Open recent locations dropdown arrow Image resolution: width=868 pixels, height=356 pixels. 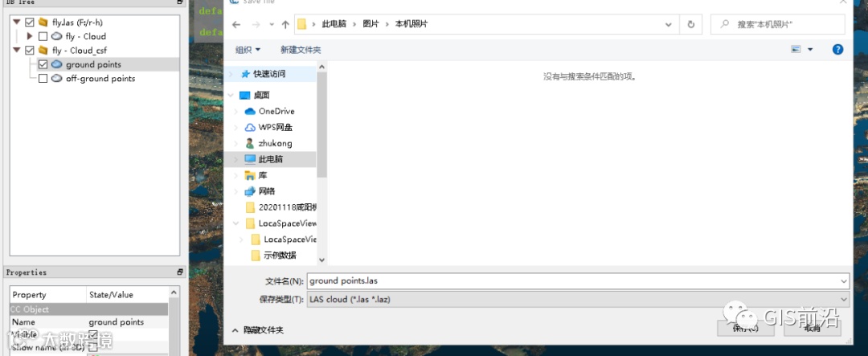point(272,24)
